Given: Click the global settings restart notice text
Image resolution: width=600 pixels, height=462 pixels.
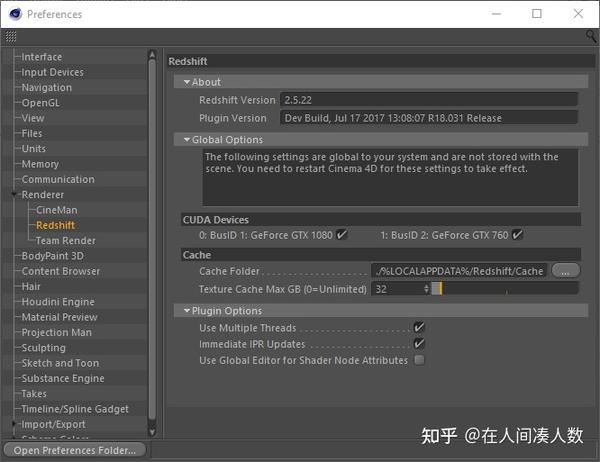Looking at the screenshot, I should (x=382, y=163).
